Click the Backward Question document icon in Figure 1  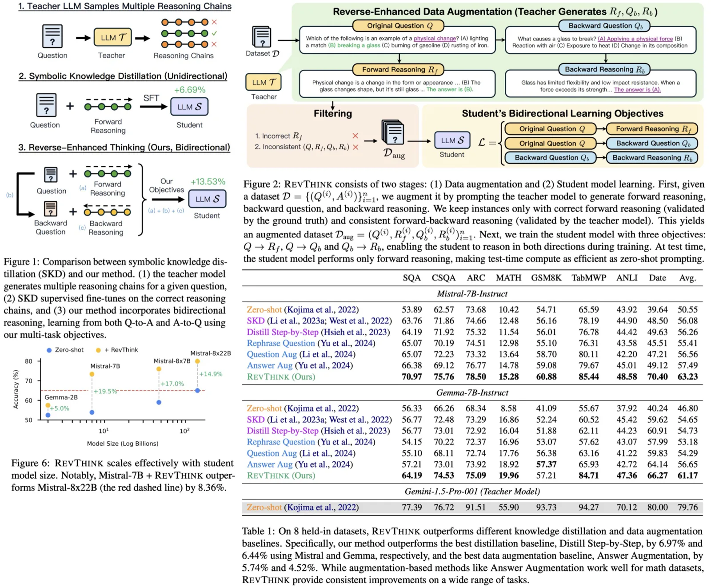pos(50,208)
